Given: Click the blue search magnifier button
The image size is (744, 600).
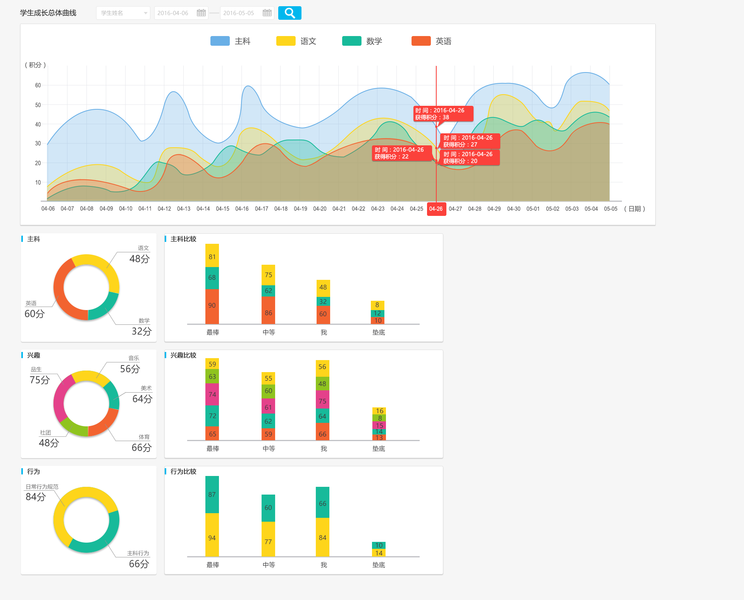Looking at the screenshot, I should pyautogui.click(x=289, y=13).
